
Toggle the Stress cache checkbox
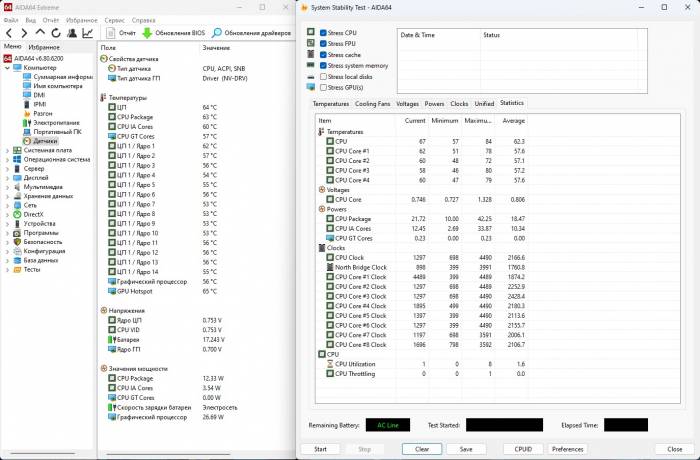[323, 54]
